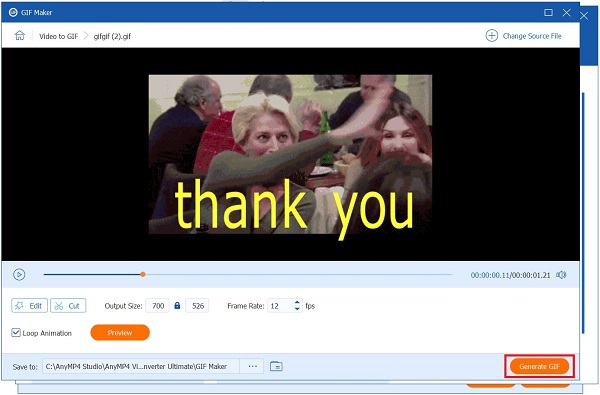
Task: Click the orange Preview button
Action: coord(120,333)
